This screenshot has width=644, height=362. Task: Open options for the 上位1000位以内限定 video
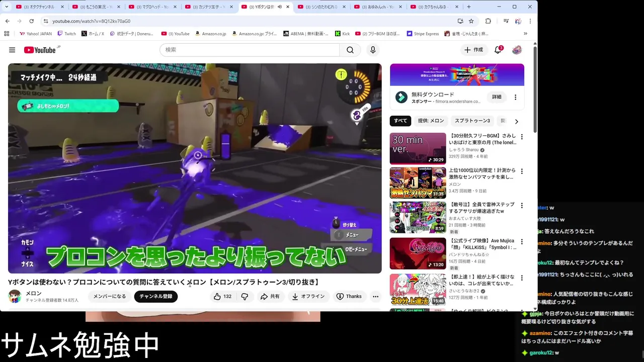[x=522, y=171]
